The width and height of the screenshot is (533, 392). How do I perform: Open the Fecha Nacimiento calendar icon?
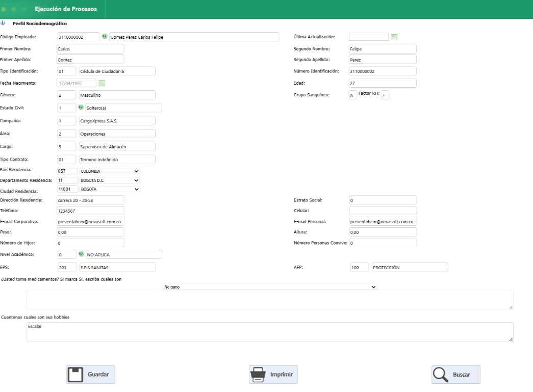pos(101,83)
